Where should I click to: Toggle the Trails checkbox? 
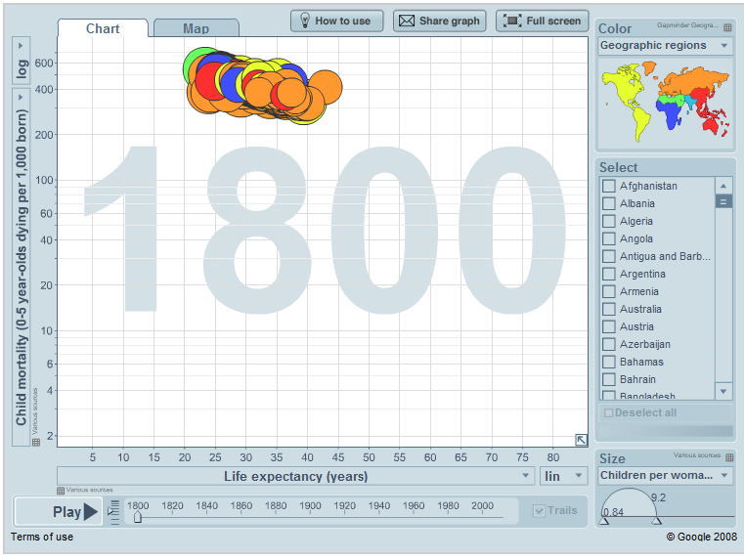[x=539, y=510]
